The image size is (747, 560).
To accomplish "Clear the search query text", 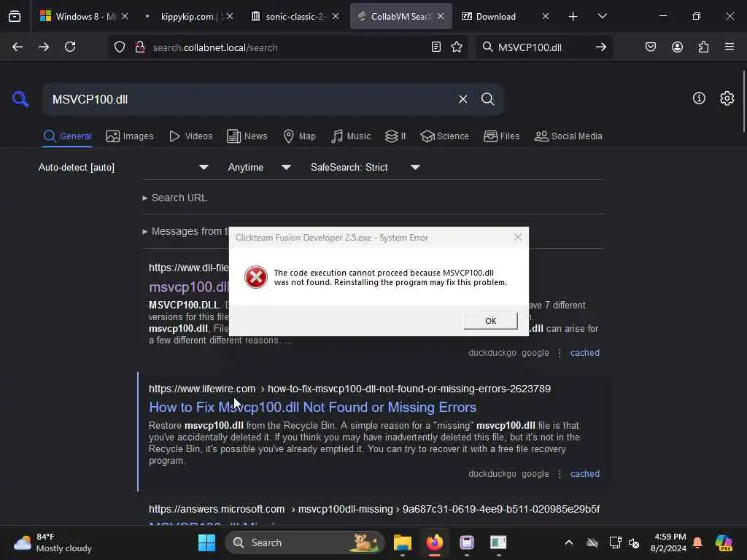I will pos(462,99).
